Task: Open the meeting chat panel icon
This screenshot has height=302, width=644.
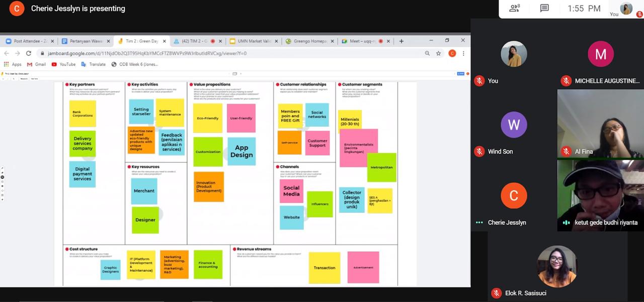Action: tap(544, 8)
